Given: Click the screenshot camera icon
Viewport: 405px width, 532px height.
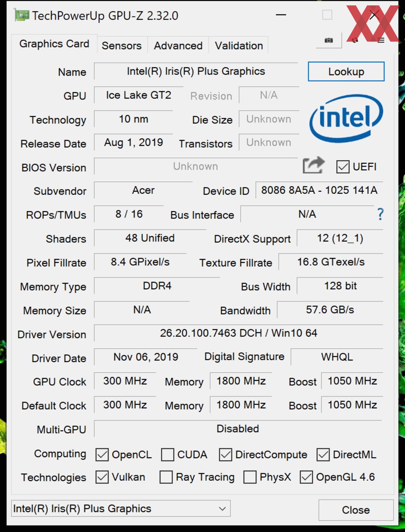Looking at the screenshot, I should (328, 40).
